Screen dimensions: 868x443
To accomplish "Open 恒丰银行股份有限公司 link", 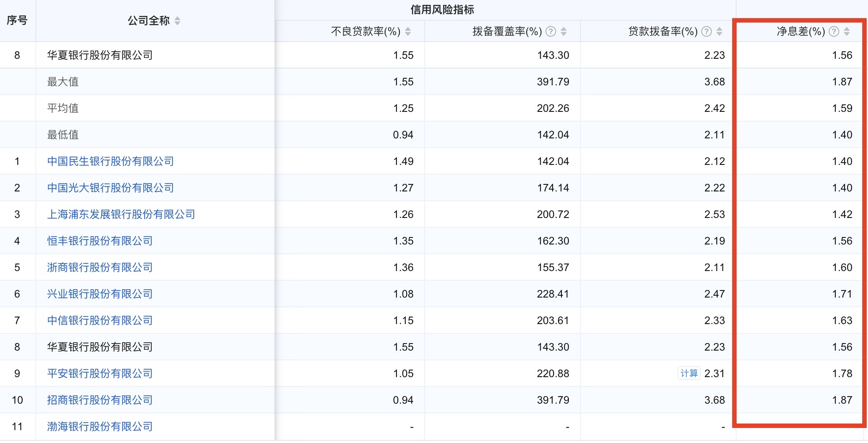I will 100,241.
